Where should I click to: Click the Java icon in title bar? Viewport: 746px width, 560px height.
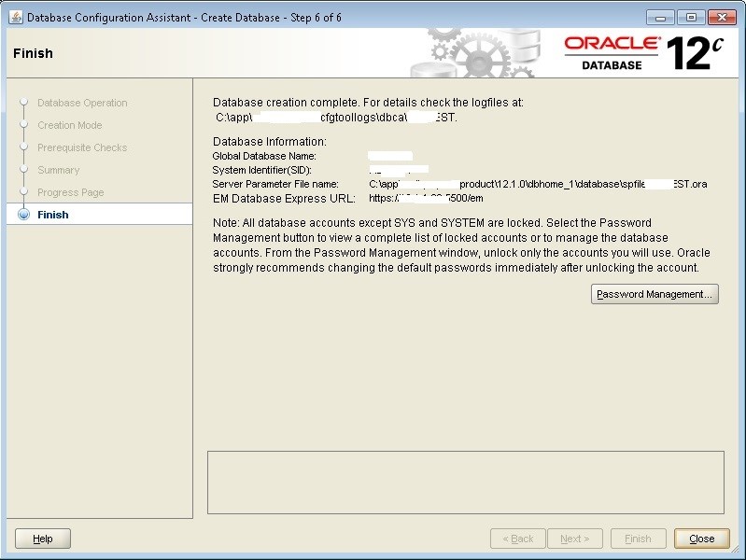coord(16,17)
